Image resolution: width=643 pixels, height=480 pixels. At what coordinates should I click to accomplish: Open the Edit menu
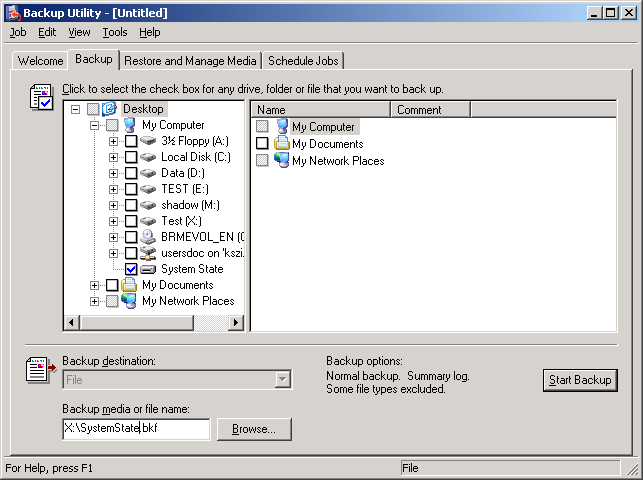47,32
